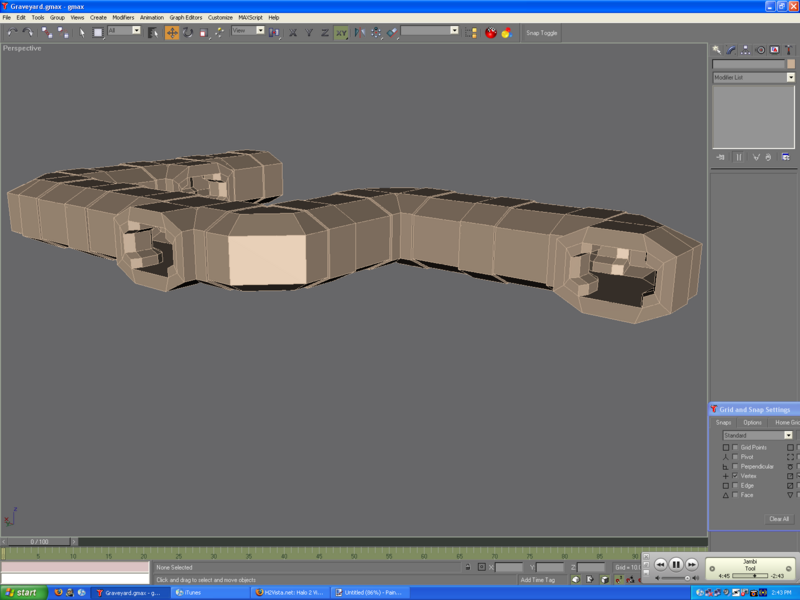Open the Modifiers menu
The height and width of the screenshot is (600, 800).
(123, 17)
